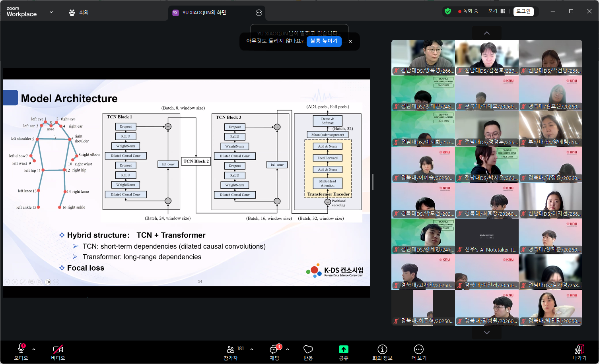The height and width of the screenshot is (364, 599).
Task: Open the chat panel
Action: pos(274,350)
